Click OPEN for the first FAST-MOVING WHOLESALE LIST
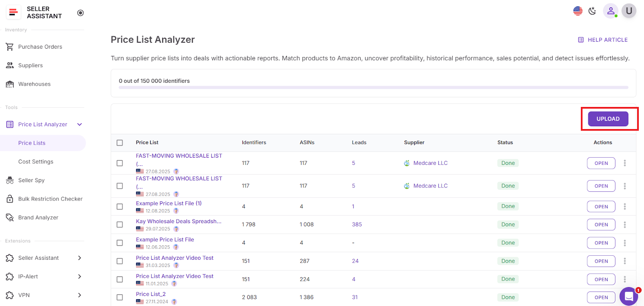The height and width of the screenshot is (306, 644). coord(601,163)
